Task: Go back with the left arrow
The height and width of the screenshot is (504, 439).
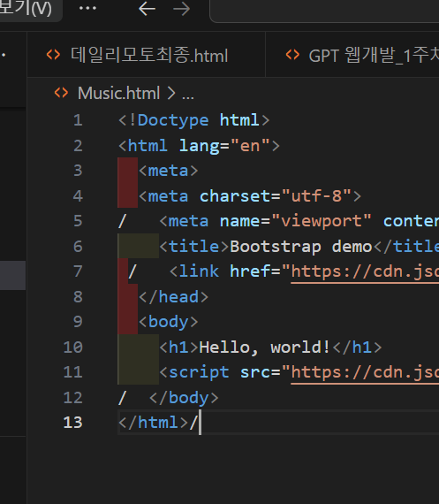Action: [148, 9]
